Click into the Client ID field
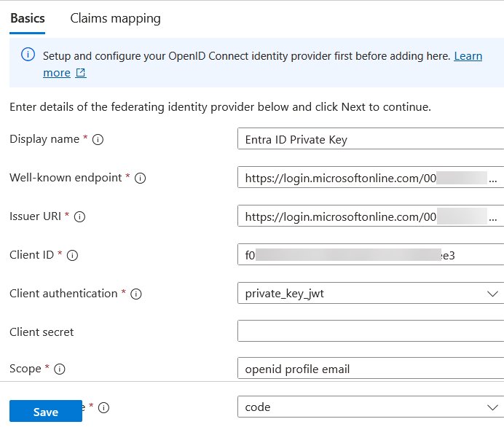The height and width of the screenshot is (427, 504). tap(371, 254)
